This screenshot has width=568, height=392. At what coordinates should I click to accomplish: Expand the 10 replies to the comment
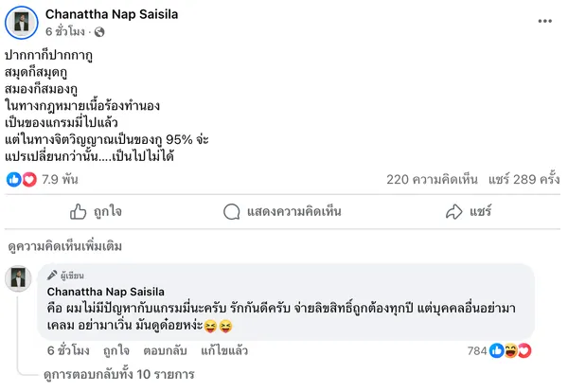pos(118,374)
